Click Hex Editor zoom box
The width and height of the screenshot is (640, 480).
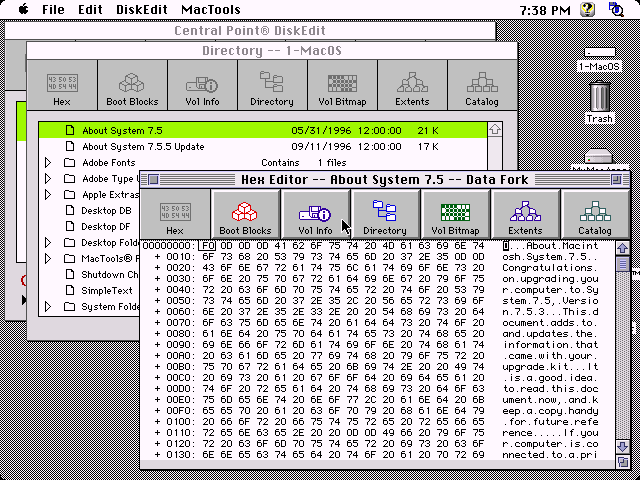point(616,180)
